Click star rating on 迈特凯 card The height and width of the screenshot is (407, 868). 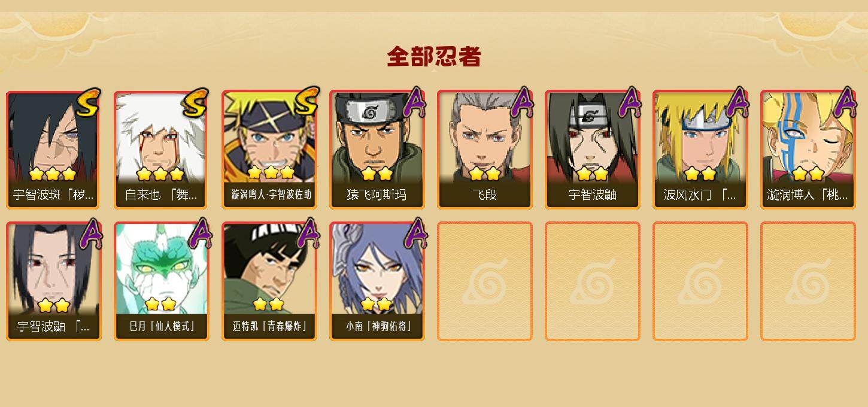point(268,304)
